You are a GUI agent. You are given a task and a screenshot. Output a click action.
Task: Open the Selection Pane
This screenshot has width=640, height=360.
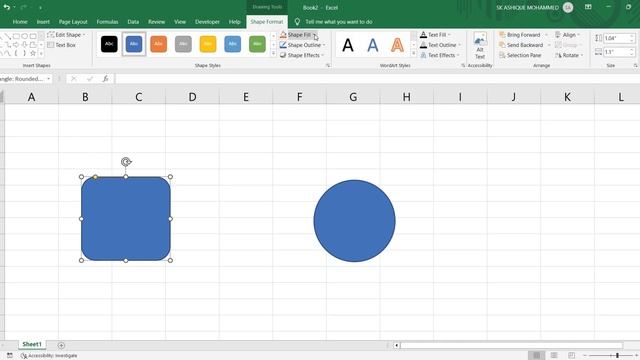[x=520, y=55]
